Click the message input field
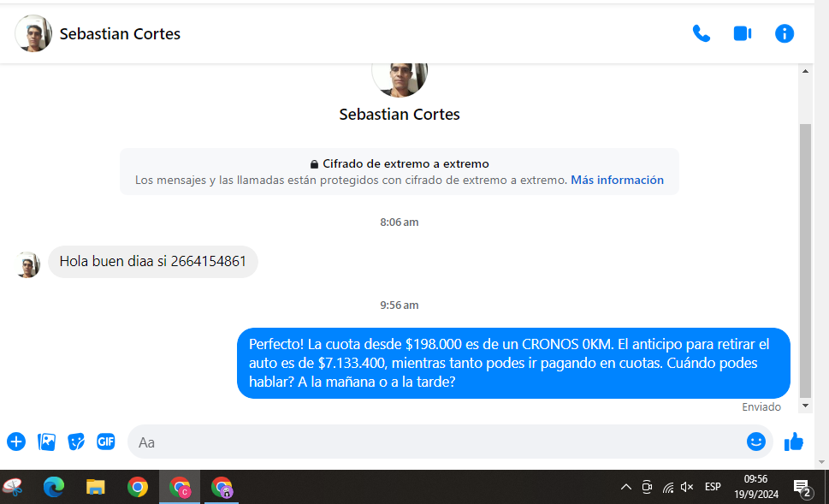The image size is (829, 504). click(436, 442)
